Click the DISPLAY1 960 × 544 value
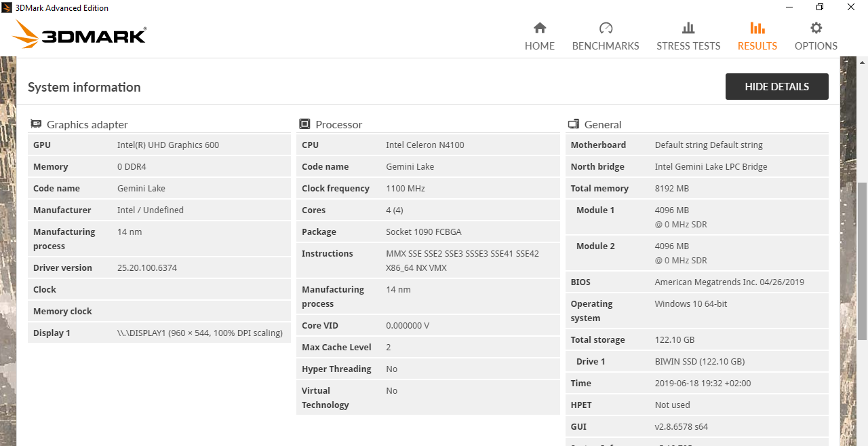This screenshot has height=446, width=868. 200,333
